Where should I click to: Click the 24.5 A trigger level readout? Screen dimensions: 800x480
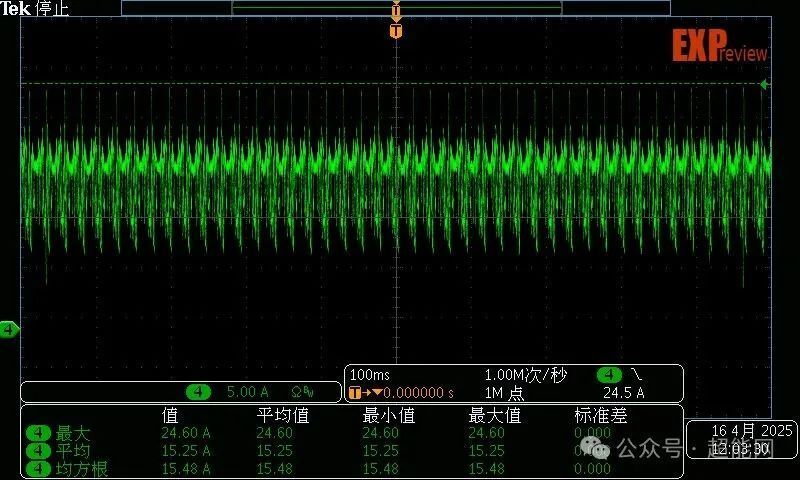[x=623, y=393]
